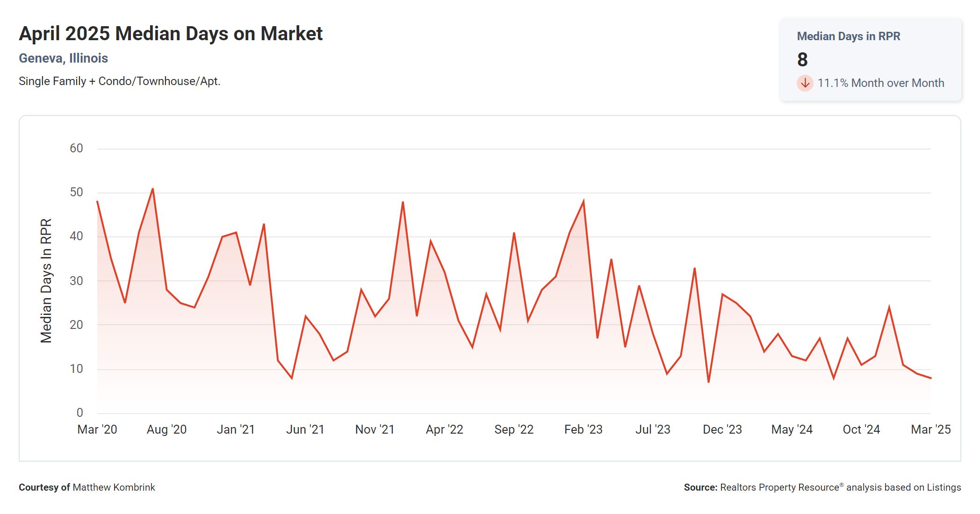Click the Median Days in RPR card title

pyautogui.click(x=848, y=36)
